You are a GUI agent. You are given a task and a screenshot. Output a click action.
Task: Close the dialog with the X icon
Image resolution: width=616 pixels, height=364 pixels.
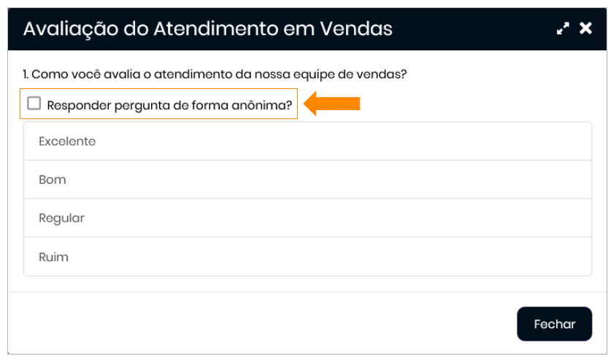585,28
